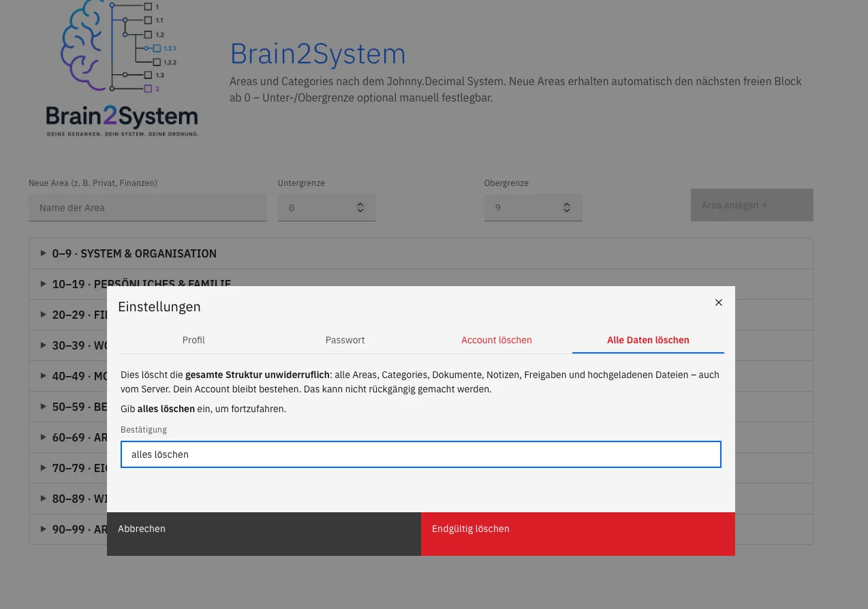
Task: Expand the 60–69 area triangle
Action: tap(44, 437)
